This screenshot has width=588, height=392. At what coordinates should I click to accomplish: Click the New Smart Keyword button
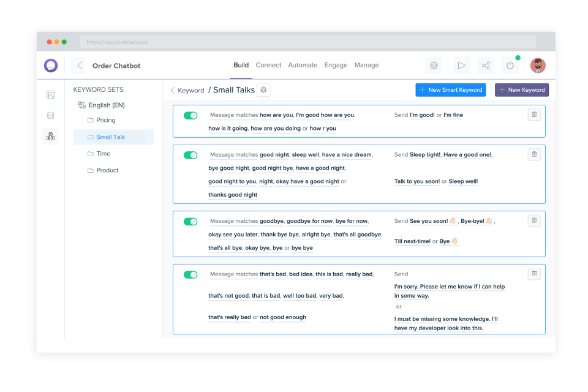click(x=450, y=89)
